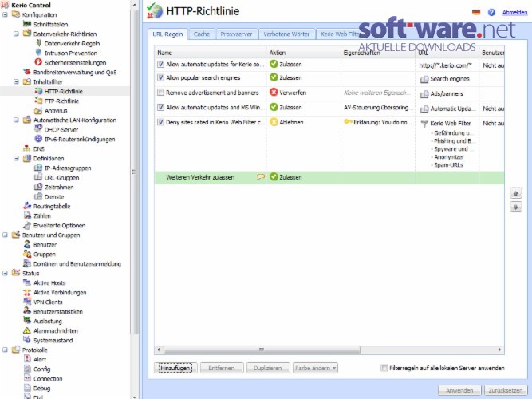Image resolution: width=532 pixels, height=399 pixels.
Task: Open Alarmnachrichten warning icon
Action: [x=27, y=330]
